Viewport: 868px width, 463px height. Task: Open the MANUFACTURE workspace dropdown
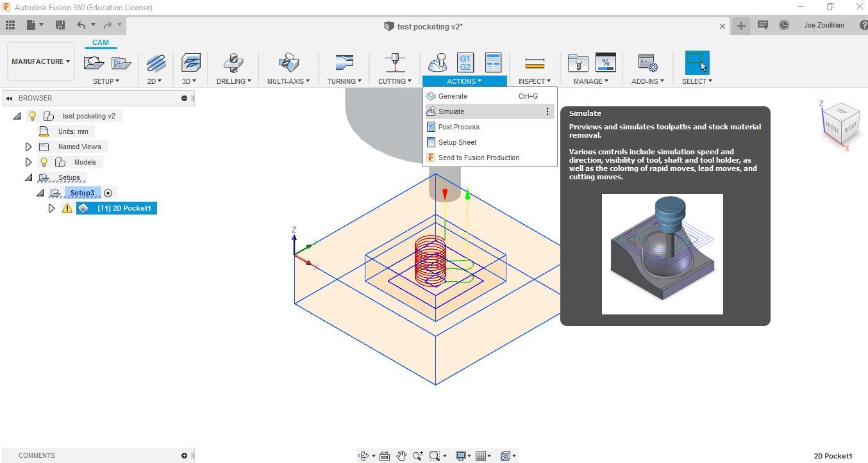[x=40, y=61]
